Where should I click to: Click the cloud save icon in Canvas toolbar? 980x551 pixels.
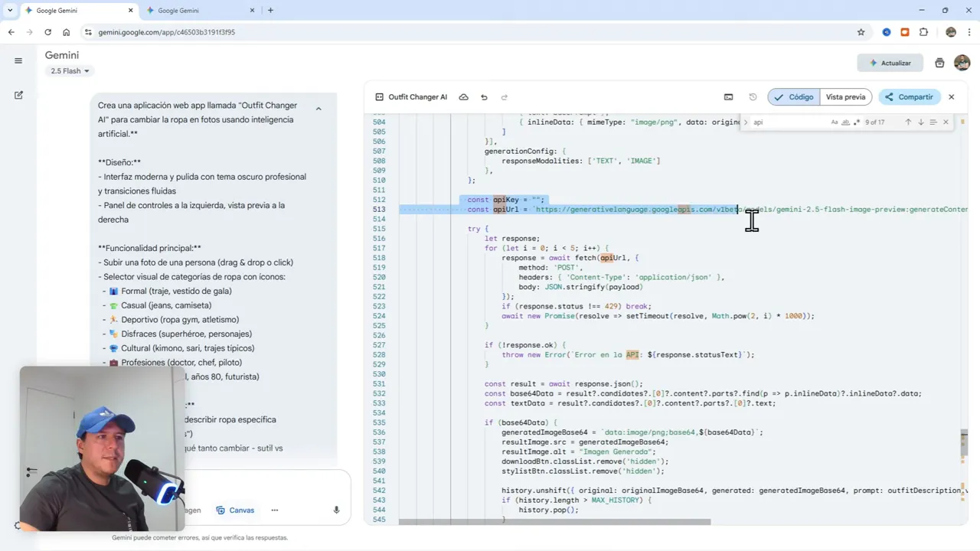coord(463,97)
